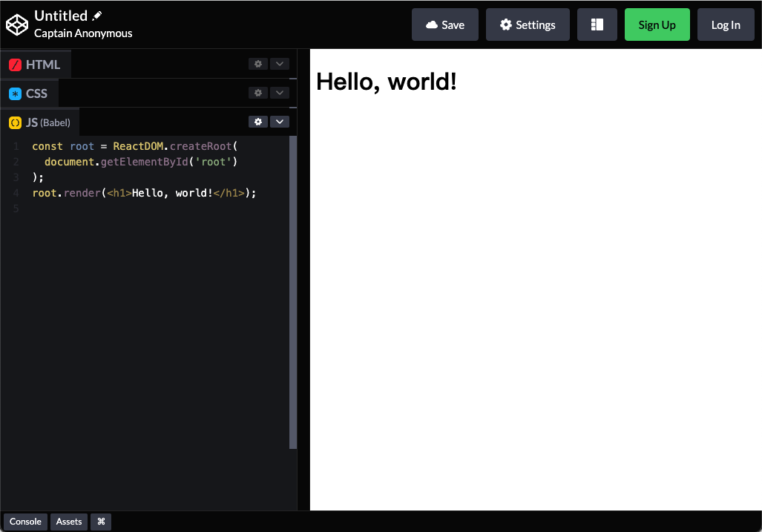Click the CodePen logo icon
762x532 pixels.
coord(17,24)
